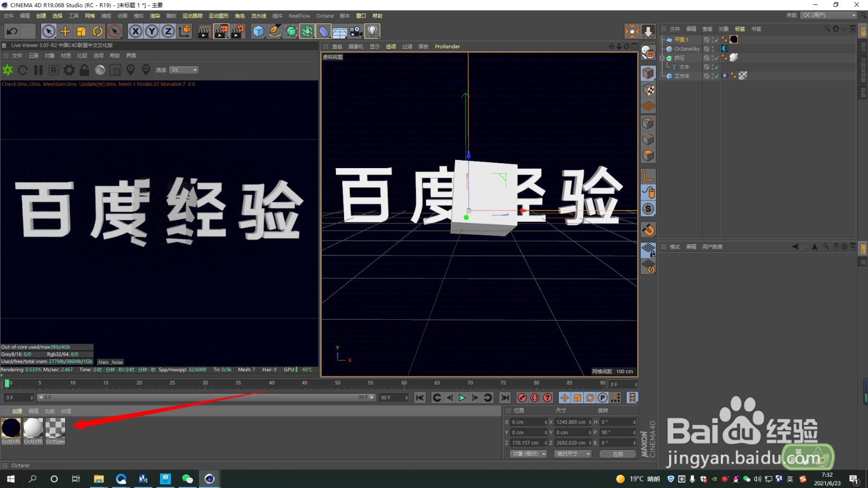Open the RealFlow menu
Screen dimensions: 868x488
(x=299, y=16)
